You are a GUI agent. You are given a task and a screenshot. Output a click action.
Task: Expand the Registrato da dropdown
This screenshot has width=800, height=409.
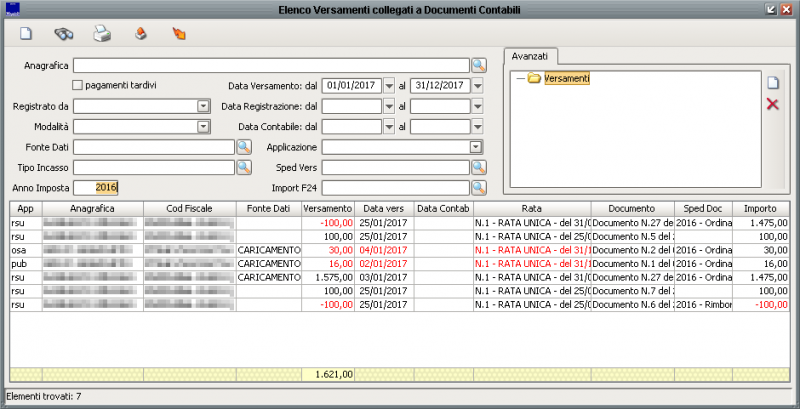point(203,106)
